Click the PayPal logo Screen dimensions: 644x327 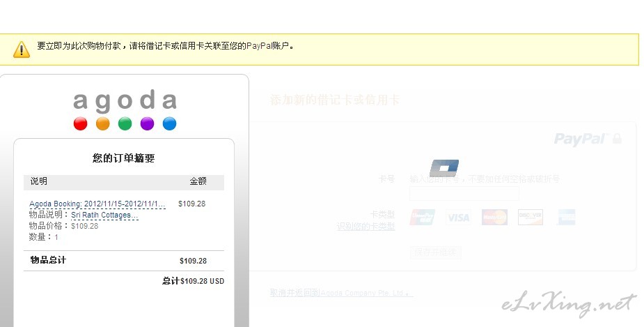(581, 139)
